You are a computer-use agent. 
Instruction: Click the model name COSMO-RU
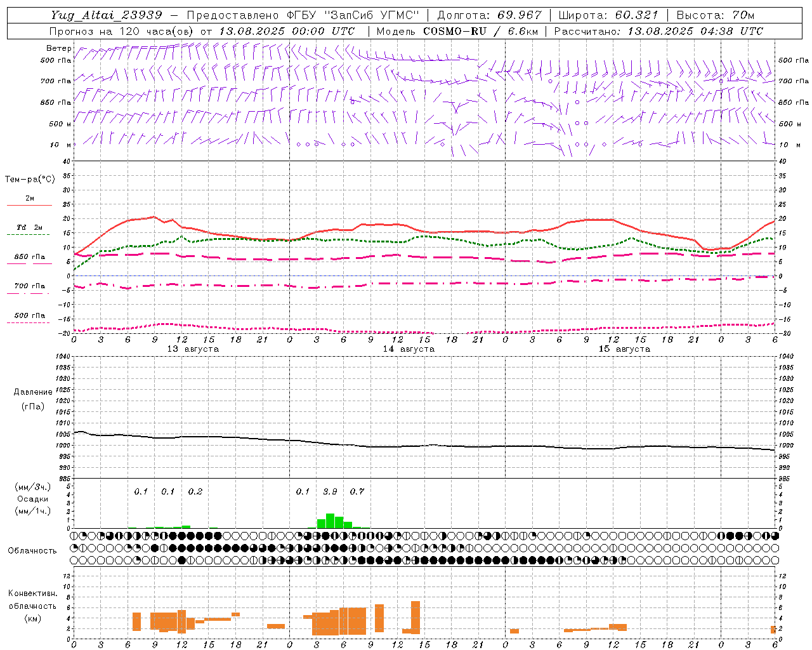(454, 31)
